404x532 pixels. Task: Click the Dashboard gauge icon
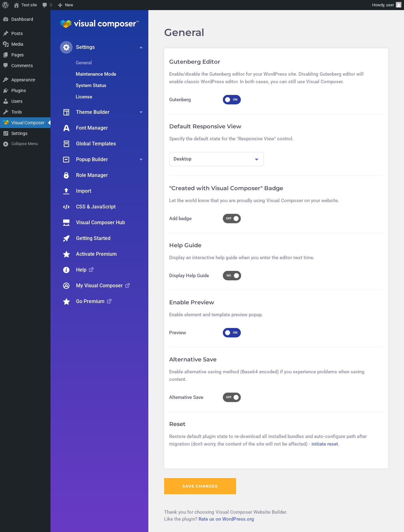6,19
